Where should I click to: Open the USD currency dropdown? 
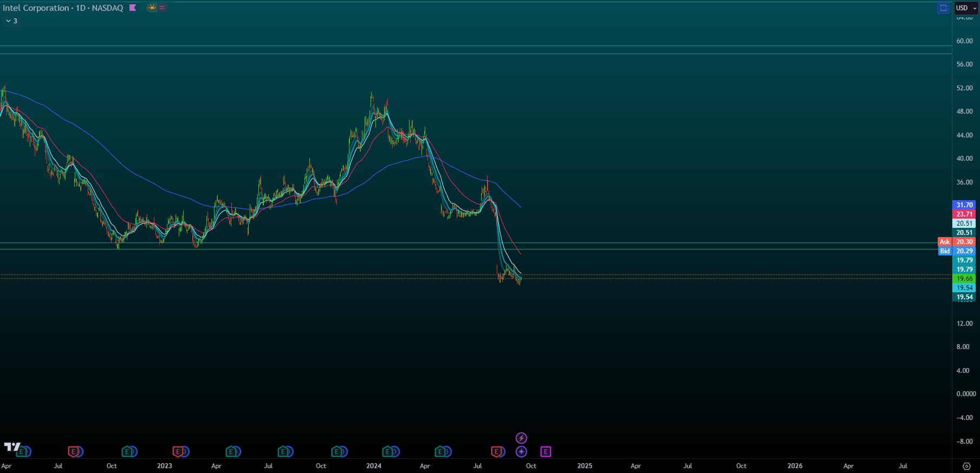point(966,8)
